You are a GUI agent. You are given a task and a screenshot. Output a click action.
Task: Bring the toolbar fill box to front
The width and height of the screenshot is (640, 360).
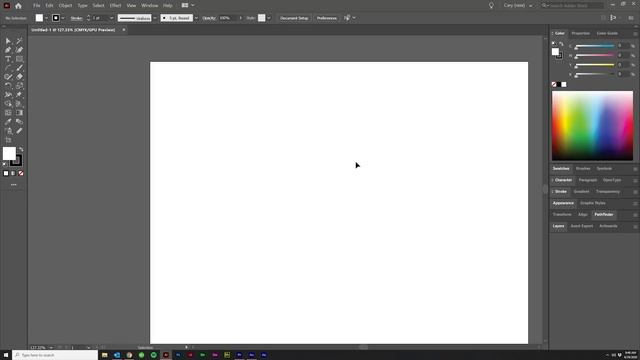point(9,154)
